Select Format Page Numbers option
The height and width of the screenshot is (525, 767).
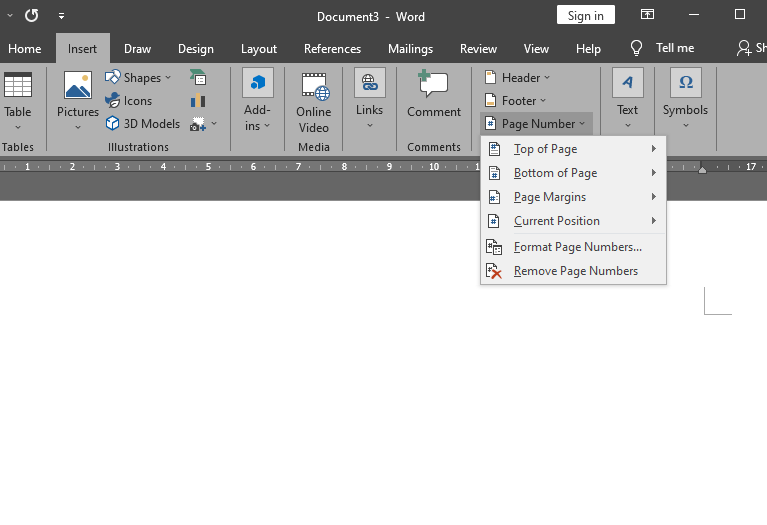click(x=577, y=247)
